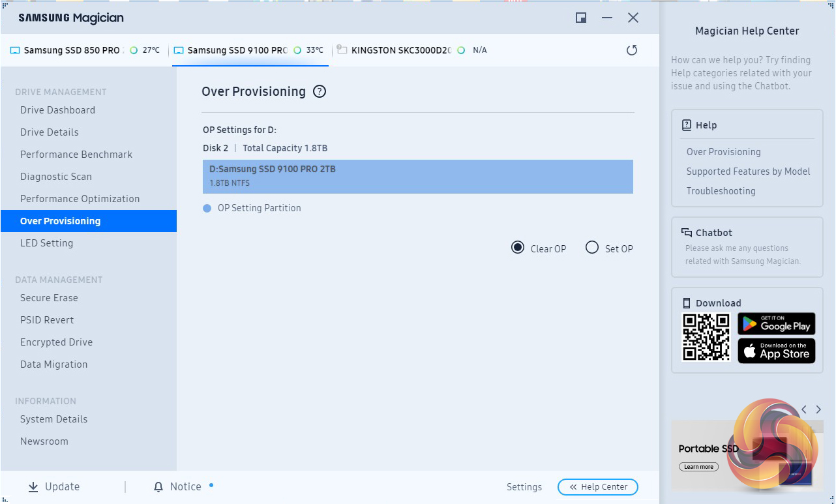The image size is (836, 504).
Task: Open Drive Dashboard in the sidebar
Action: (57, 110)
